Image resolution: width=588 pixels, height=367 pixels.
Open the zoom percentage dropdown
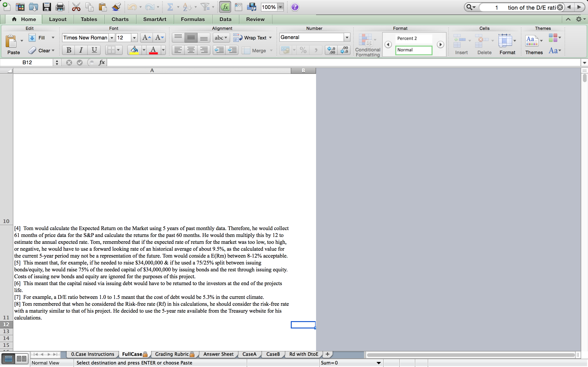[281, 7]
